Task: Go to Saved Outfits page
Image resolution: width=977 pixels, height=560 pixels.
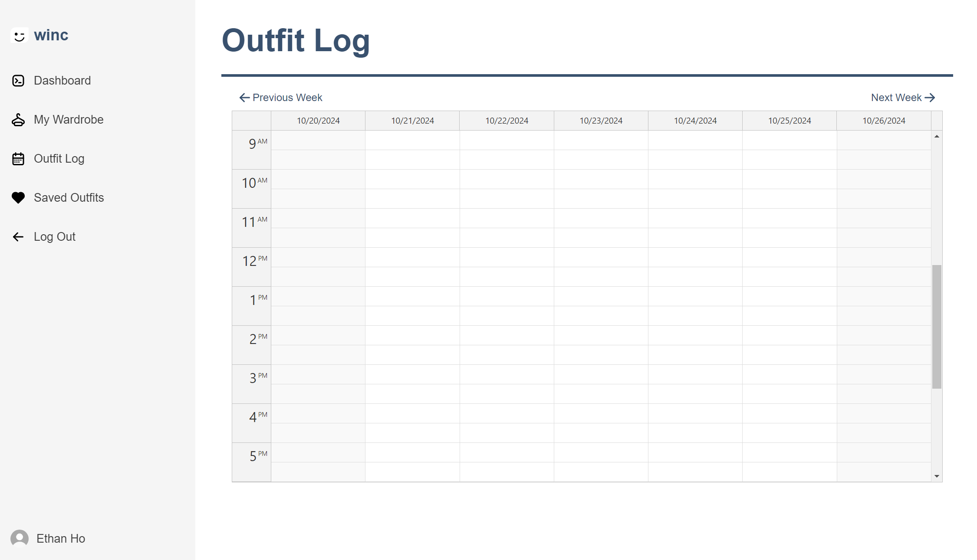Action: (69, 198)
